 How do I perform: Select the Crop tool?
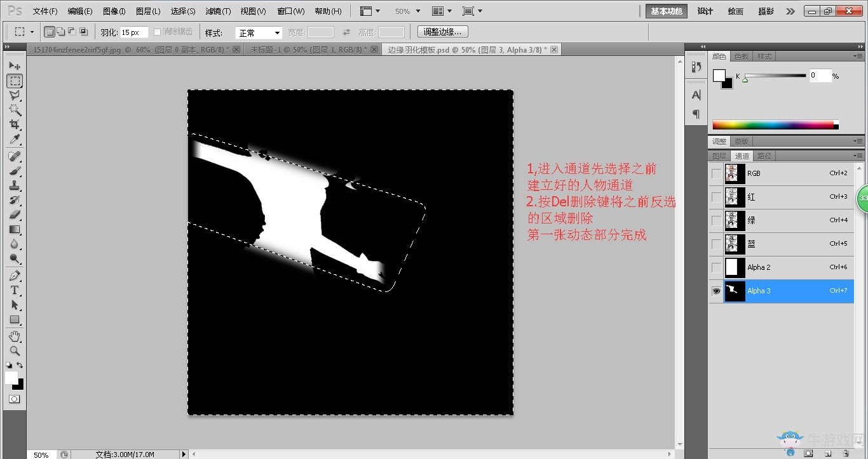point(15,124)
